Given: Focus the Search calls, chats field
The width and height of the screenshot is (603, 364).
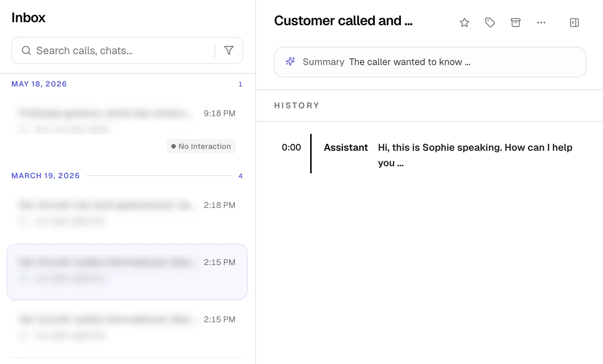Looking at the screenshot, I should click(x=113, y=50).
